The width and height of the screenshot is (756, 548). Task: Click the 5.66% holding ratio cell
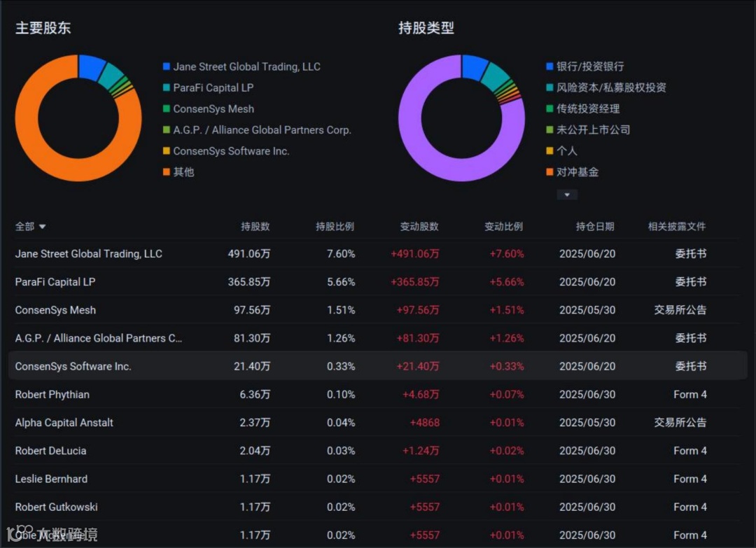coord(341,282)
